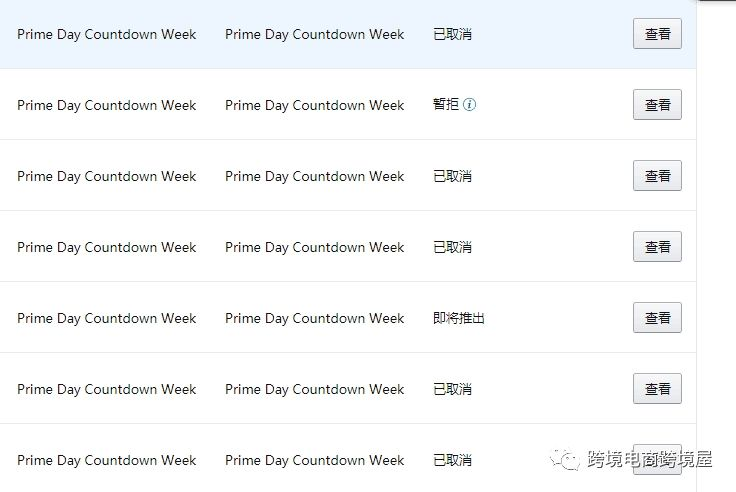The image size is (736, 492).
Task: Click first-column deal name in 暂拒 row
Action: [107, 106]
